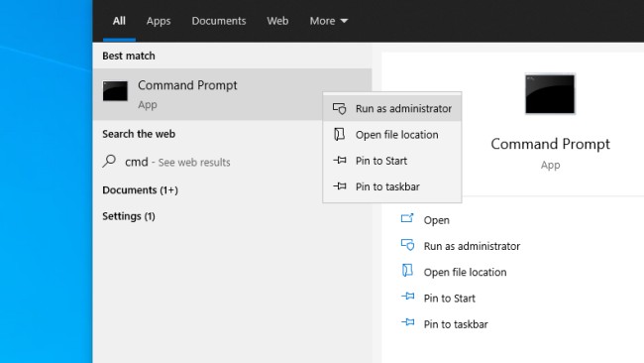644x363 pixels.
Task: Click the Open icon in the preview pane
Action: point(407,218)
